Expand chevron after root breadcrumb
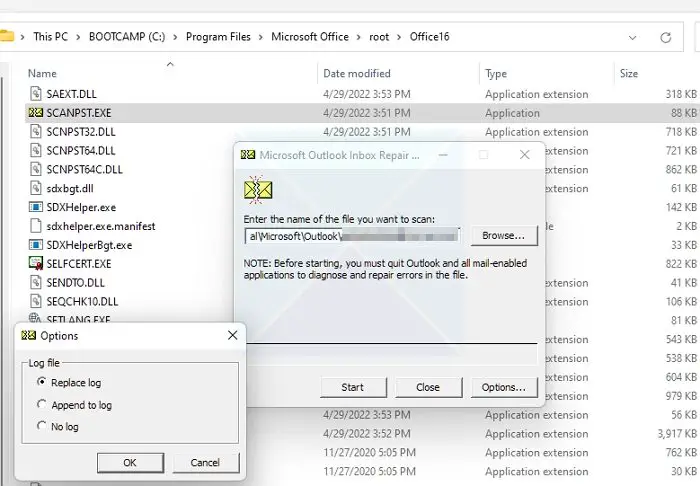Screen dimensions: 700x486 pyautogui.click(x=399, y=37)
